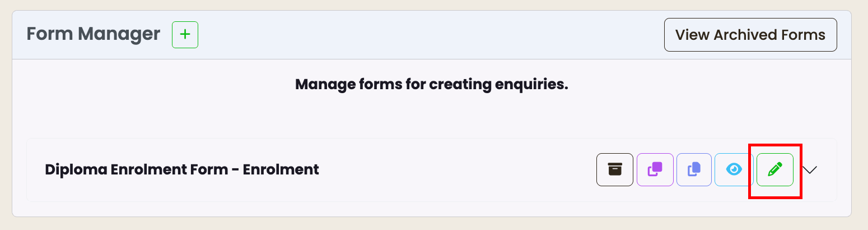Click the black archive box button
This screenshot has width=868, height=230.
615,169
